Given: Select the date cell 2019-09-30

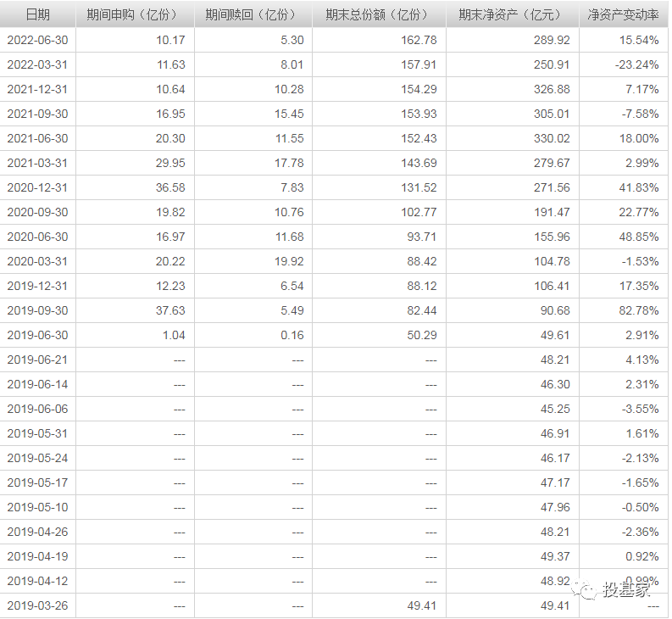Looking at the screenshot, I should point(38,310).
